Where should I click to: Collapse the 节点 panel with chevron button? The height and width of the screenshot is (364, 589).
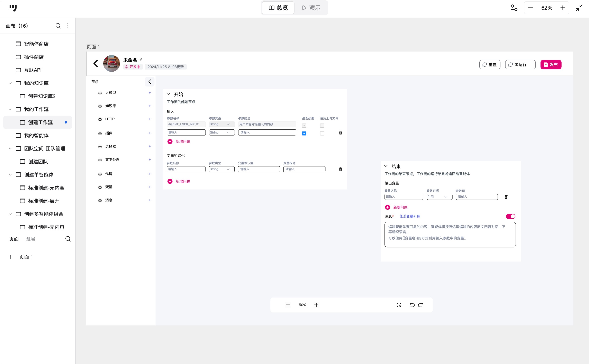point(149,82)
